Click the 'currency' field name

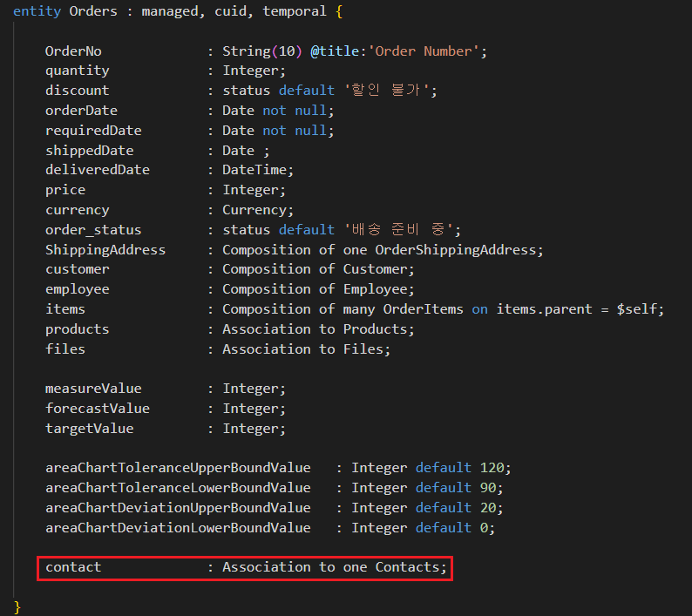[78, 210]
